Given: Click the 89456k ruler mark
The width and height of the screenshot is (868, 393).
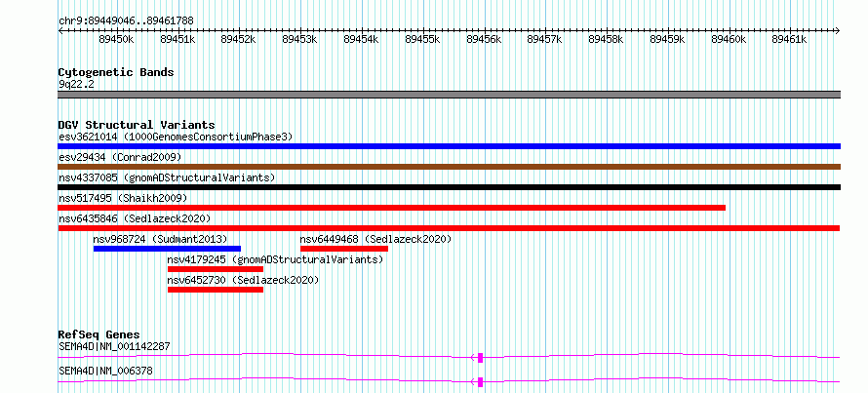Looking at the screenshot, I should point(484,39).
